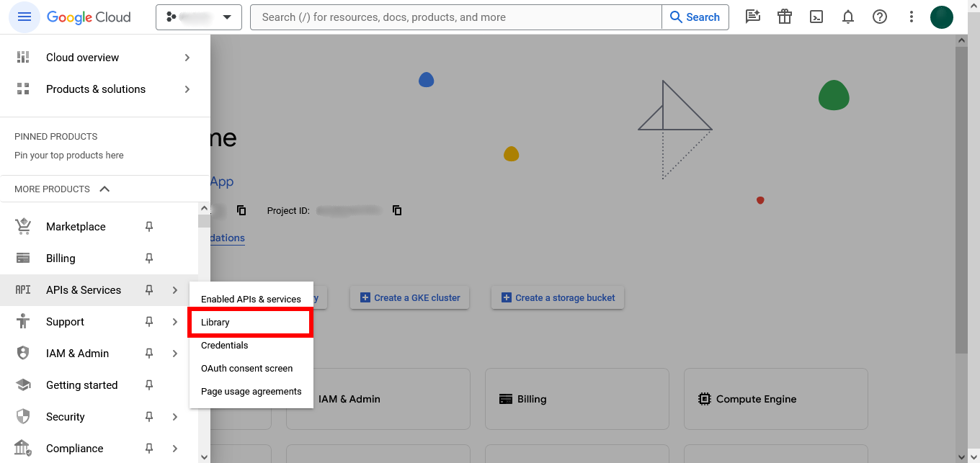
Task: Open IAM & Admin from the sidebar
Action: pos(77,354)
